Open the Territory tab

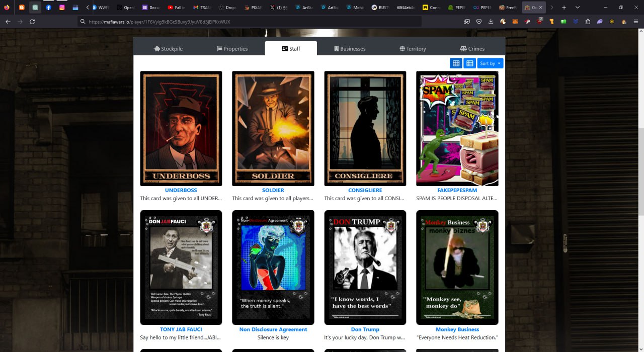coord(413,49)
